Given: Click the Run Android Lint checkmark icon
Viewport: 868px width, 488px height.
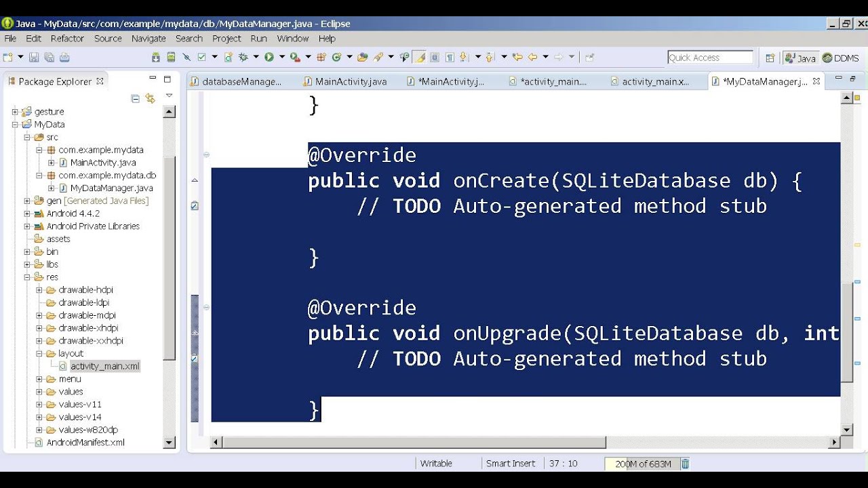Looking at the screenshot, I should click(201, 58).
